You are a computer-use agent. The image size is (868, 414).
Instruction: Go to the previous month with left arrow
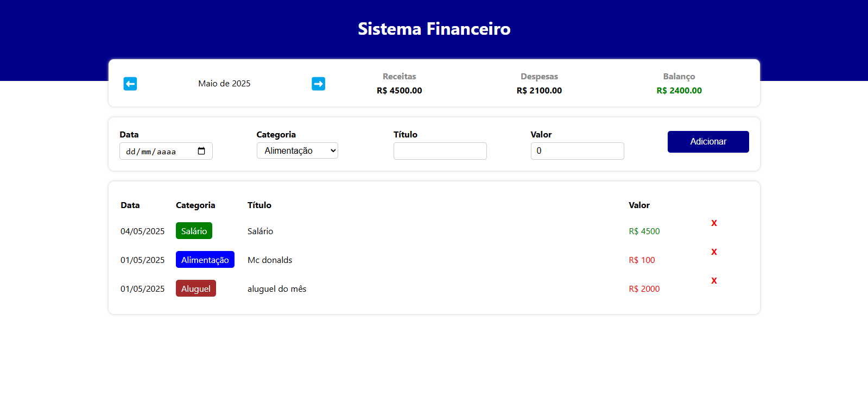pyautogui.click(x=130, y=84)
